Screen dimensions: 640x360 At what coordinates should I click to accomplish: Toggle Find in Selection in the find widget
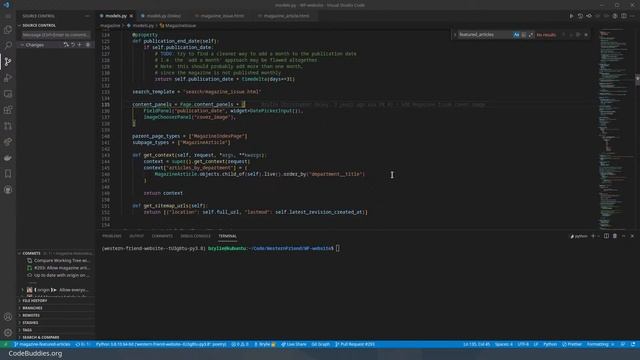click(578, 35)
